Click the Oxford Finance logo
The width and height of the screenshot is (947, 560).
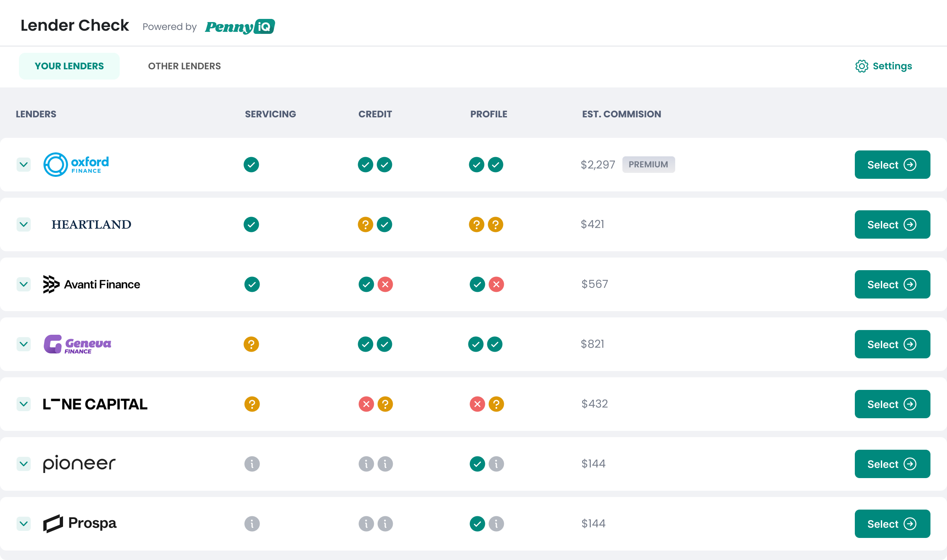(76, 165)
